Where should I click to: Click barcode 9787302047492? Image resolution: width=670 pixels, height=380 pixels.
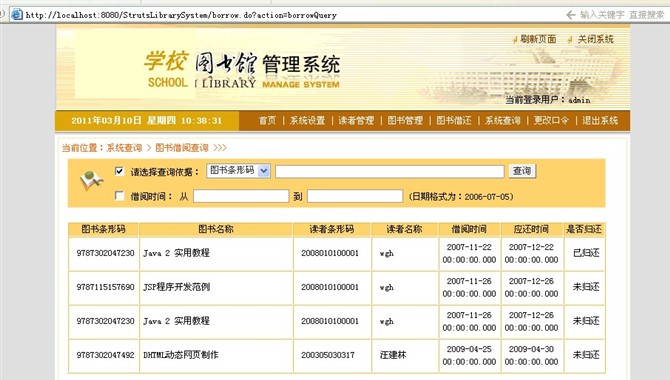(105, 355)
